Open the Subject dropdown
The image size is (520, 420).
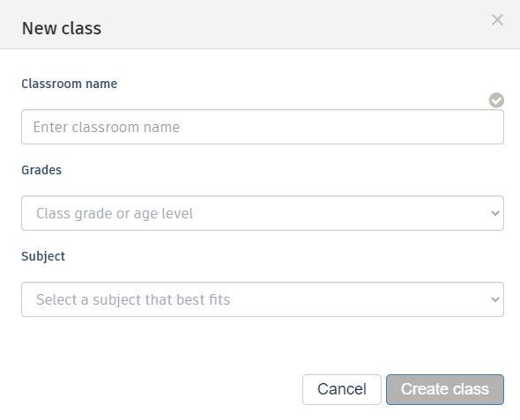click(263, 299)
